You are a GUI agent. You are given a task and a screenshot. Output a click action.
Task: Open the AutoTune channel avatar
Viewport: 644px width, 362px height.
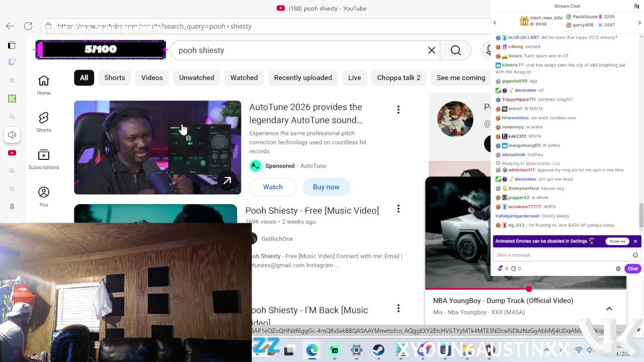256,166
